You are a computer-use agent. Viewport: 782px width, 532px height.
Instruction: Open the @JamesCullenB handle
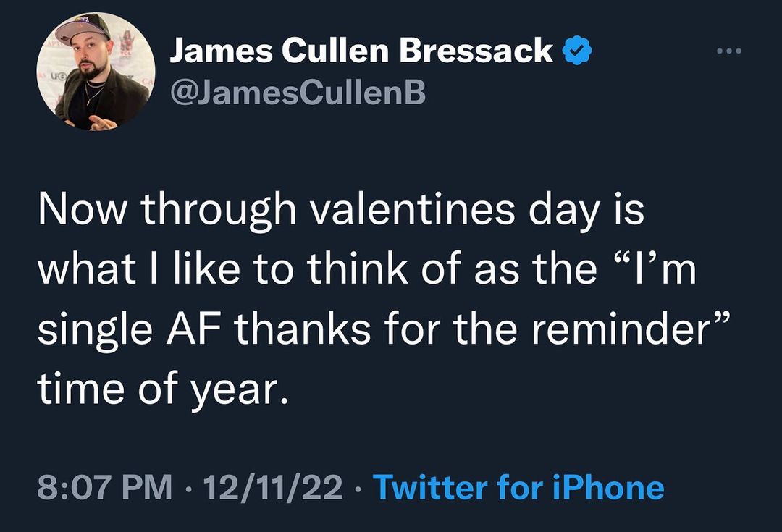coord(297,93)
